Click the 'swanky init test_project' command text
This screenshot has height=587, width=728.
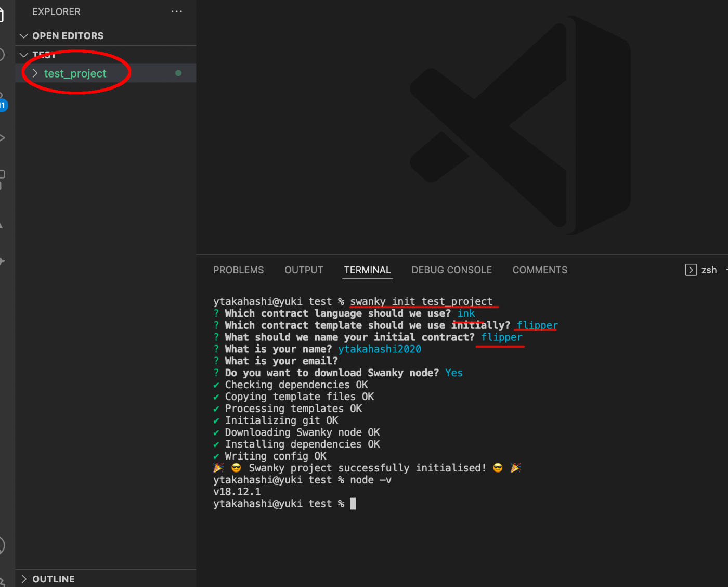(x=421, y=301)
